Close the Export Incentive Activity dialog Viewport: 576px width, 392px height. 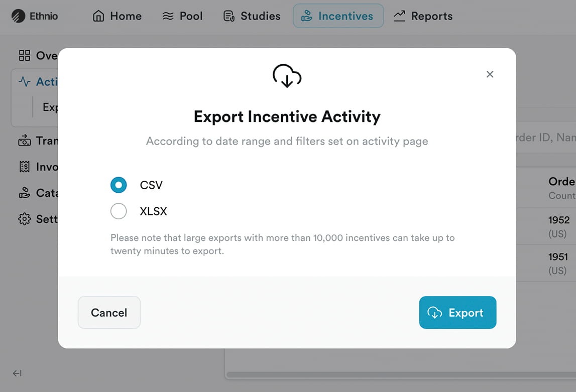pos(490,74)
